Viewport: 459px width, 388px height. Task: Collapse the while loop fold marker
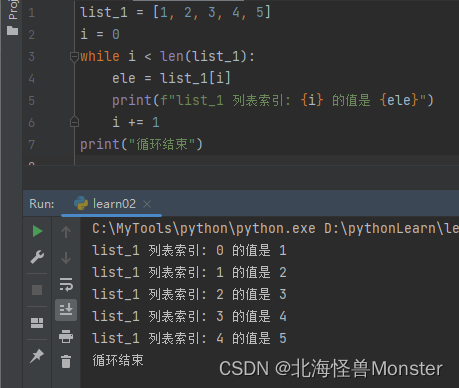click(74, 56)
